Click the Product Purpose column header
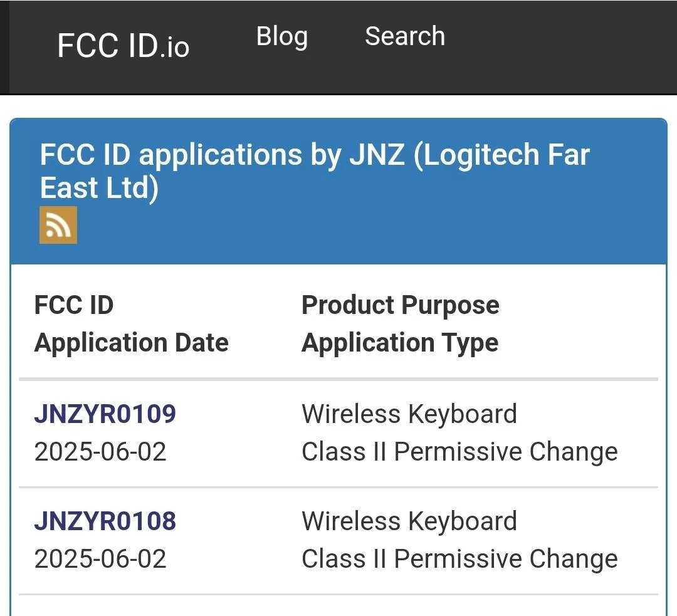677x616 pixels. (x=400, y=306)
